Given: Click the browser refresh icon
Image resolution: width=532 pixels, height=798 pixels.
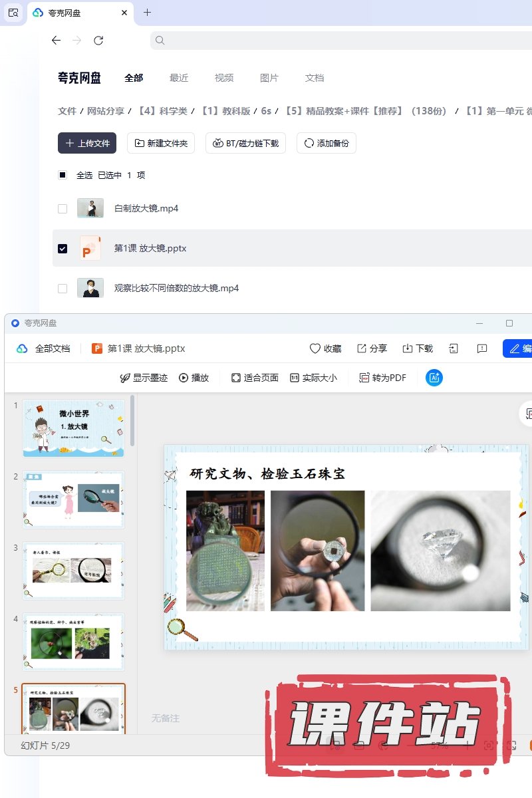Looking at the screenshot, I should (98, 41).
